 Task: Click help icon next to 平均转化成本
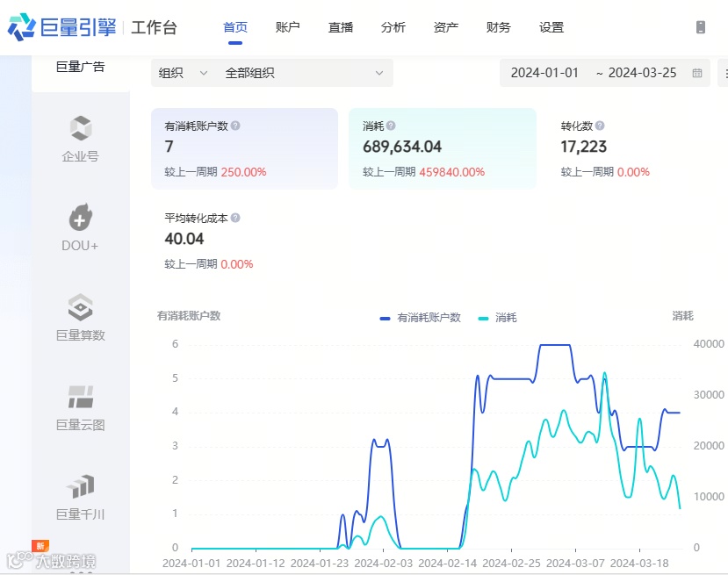[235, 218]
